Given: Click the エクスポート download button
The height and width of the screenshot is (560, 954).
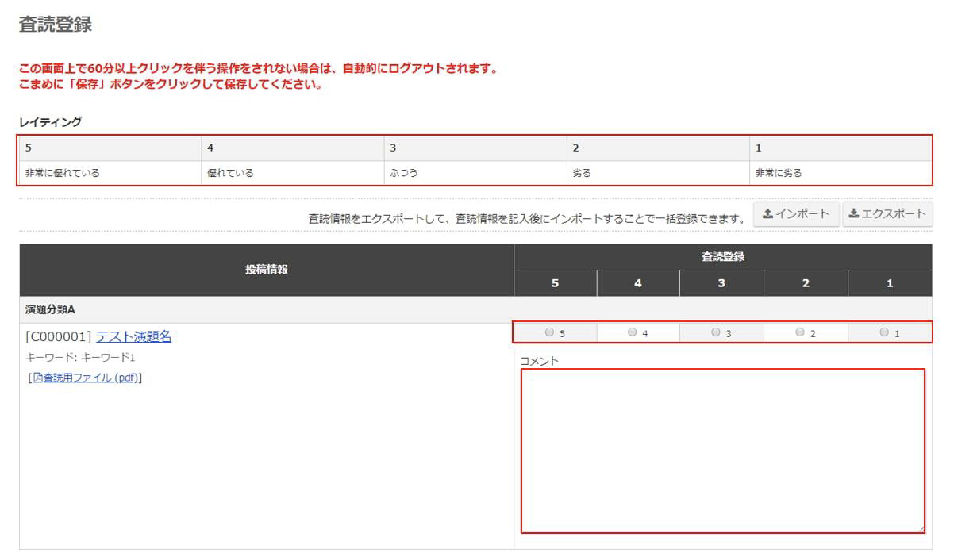Looking at the screenshot, I should (887, 213).
